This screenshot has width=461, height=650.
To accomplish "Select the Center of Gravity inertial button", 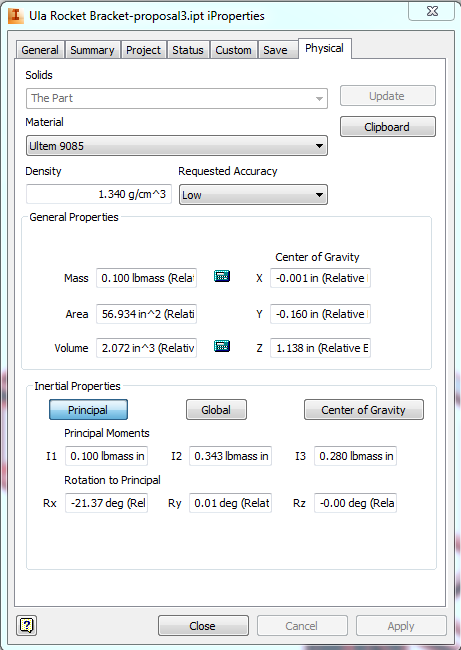I will (x=364, y=410).
